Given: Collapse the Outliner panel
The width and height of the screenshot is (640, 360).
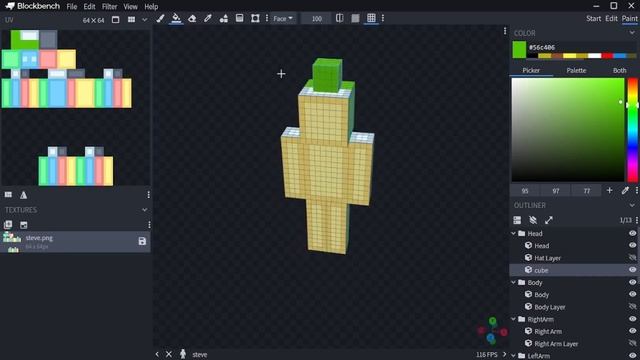Looking at the screenshot, I should tap(632, 205).
